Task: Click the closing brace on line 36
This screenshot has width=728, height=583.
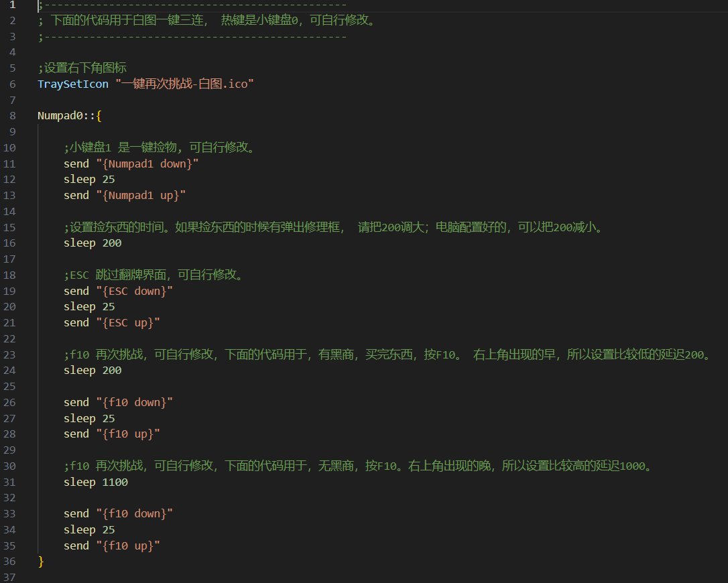Action: (x=41, y=561)
